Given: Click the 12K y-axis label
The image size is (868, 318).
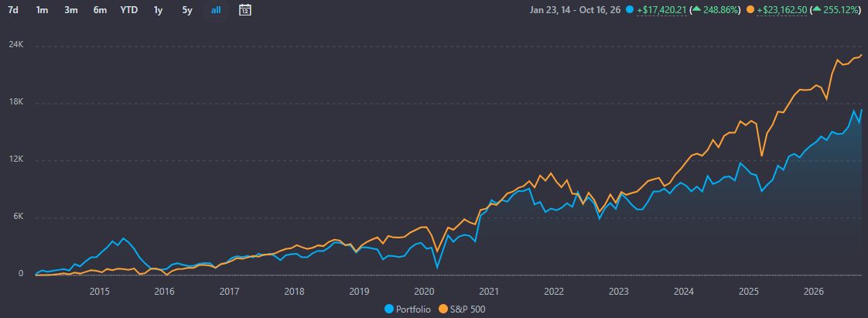Looking at the screenshot, I should (x=15, y=159).
